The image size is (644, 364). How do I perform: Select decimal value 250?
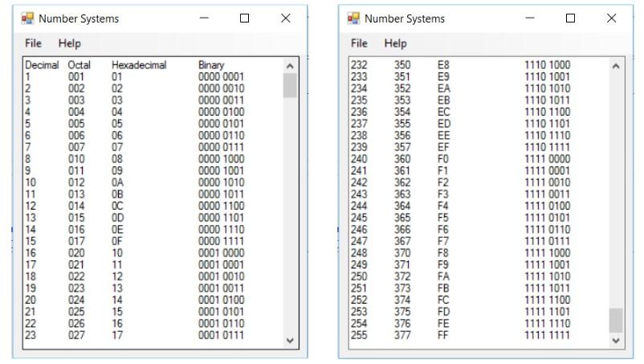pyautogui.click(x=359, y=276)
